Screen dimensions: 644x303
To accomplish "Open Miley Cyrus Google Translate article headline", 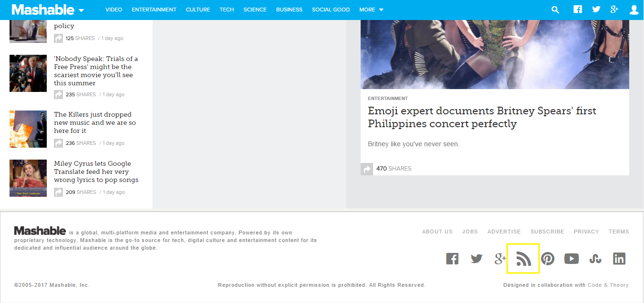I will click(x=96, y=172).
